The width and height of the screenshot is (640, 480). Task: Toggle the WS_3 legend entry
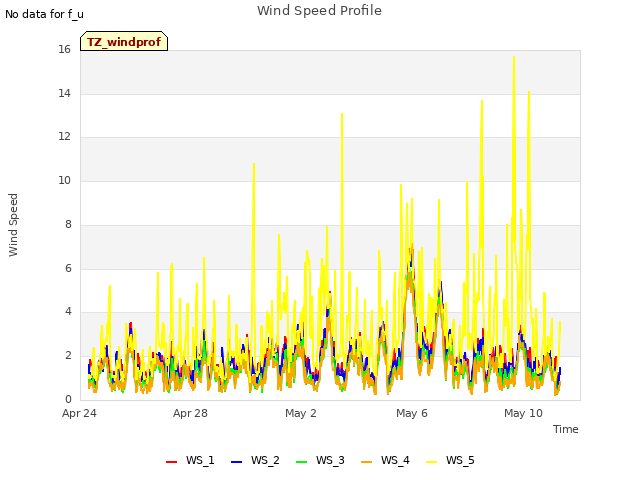coord(320,460)
